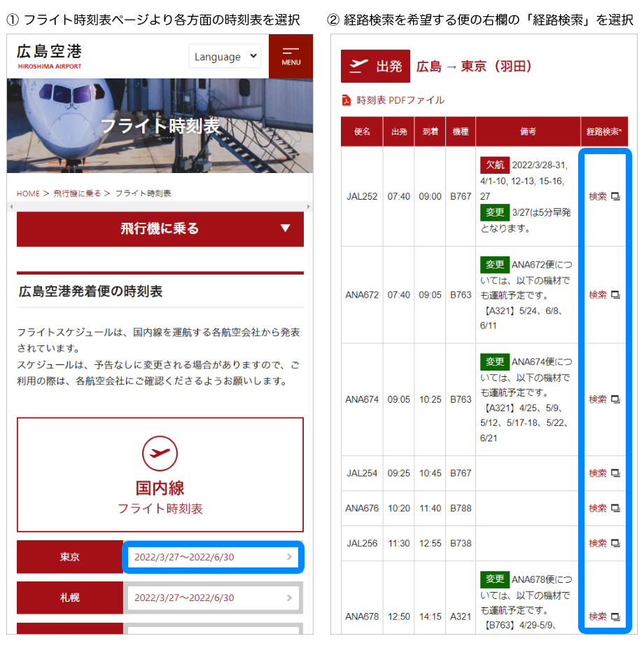Click external-window icon in JAL256 row
Image resolution: width=644 pixels, height=648 pixels.
pyautogui.click(x=615, y=543)
